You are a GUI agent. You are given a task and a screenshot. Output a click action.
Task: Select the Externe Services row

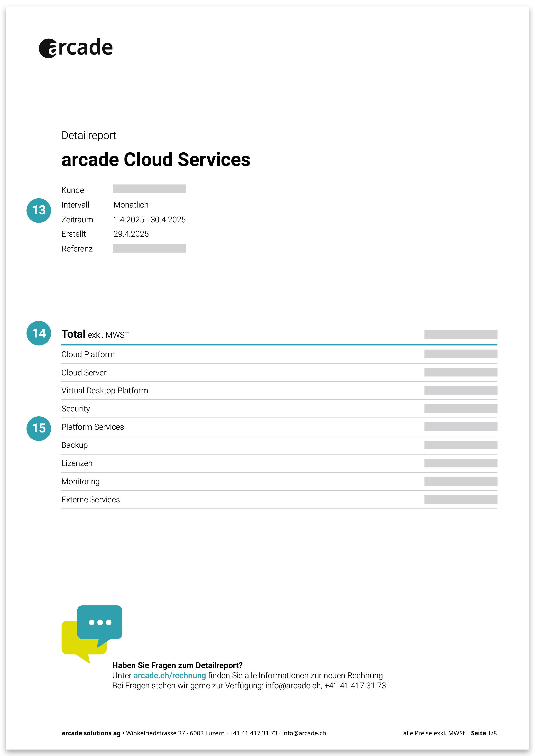tap(279, 500)
